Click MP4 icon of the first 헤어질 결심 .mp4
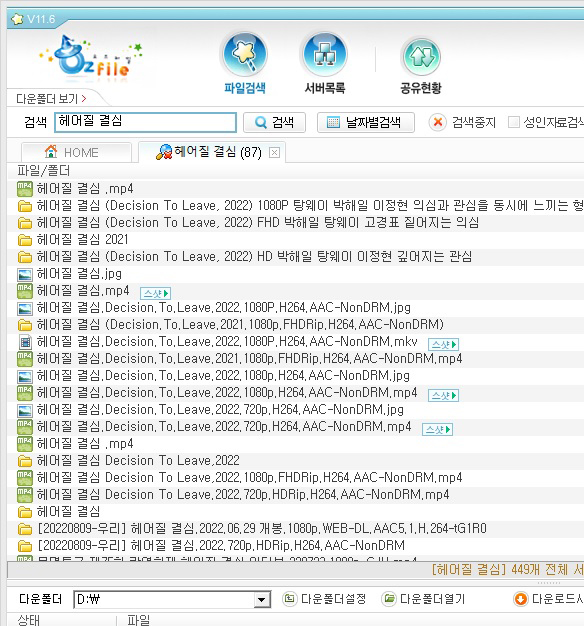 point(25,189)
